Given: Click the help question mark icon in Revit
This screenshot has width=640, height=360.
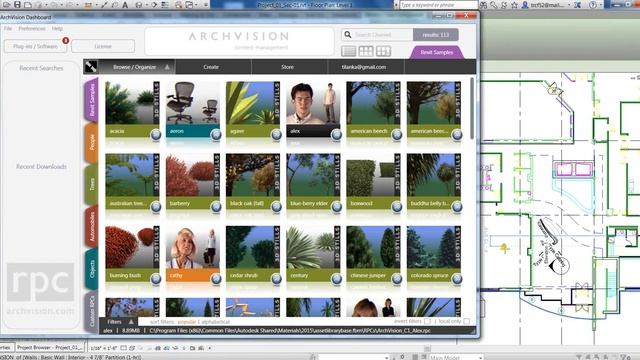Looking at the screenshot, I should (593, 5).
